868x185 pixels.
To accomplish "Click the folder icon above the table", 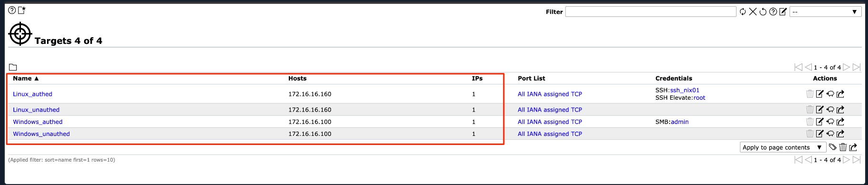I will point(13,67).
